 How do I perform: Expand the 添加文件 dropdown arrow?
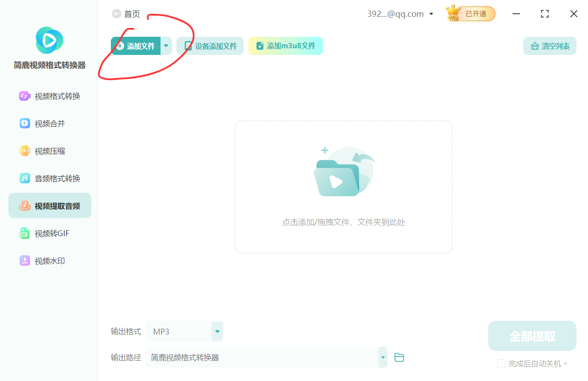166,46
